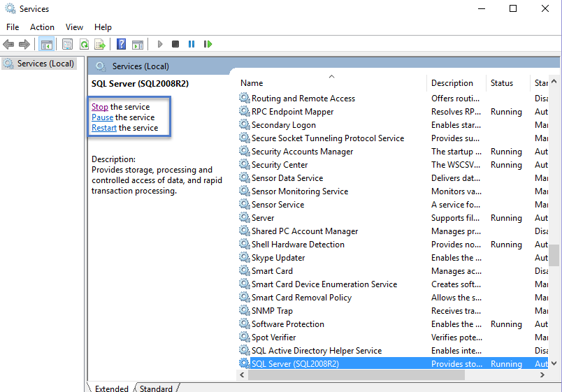Click the Pause Service toolbar icon
562x392 pixels.
[192, 44]
